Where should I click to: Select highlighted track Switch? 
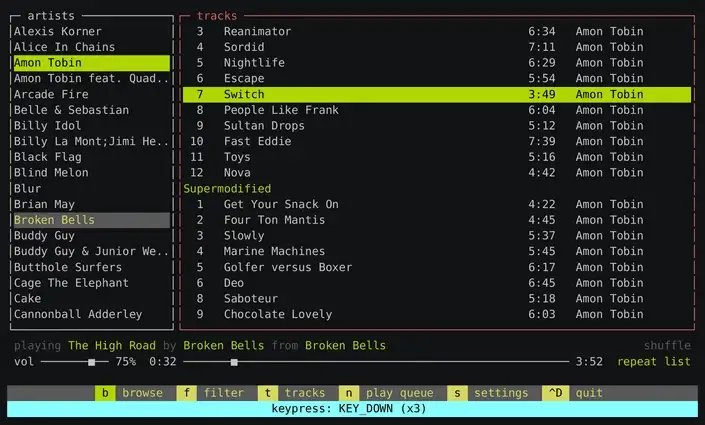click(x=437, y=94)
